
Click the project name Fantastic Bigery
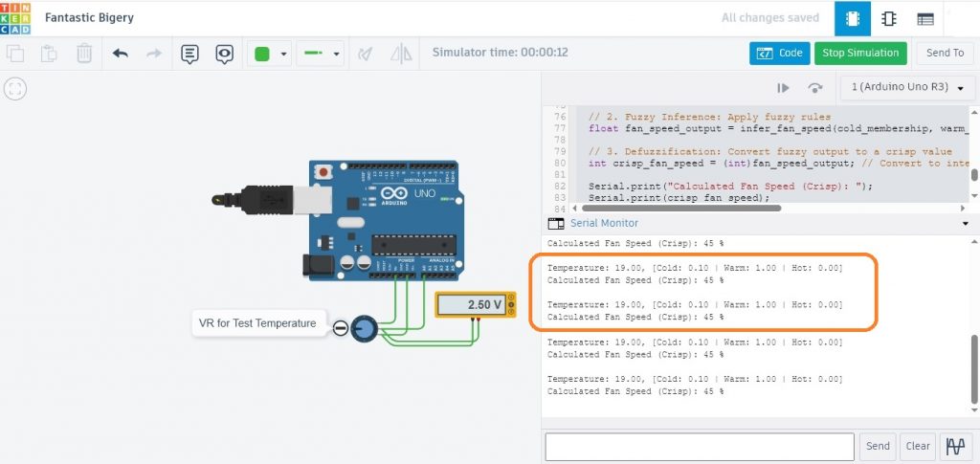89,17
